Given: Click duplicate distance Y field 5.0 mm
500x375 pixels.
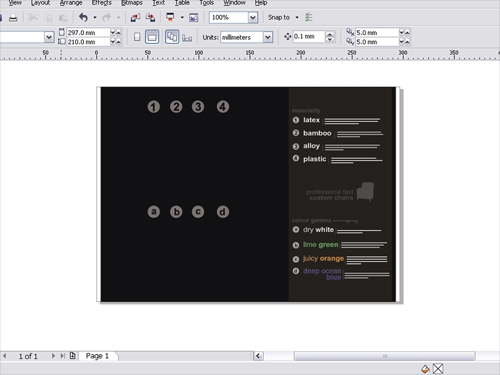Looking at the screenshot, I should pyautogui.click(x=377, y=42).
